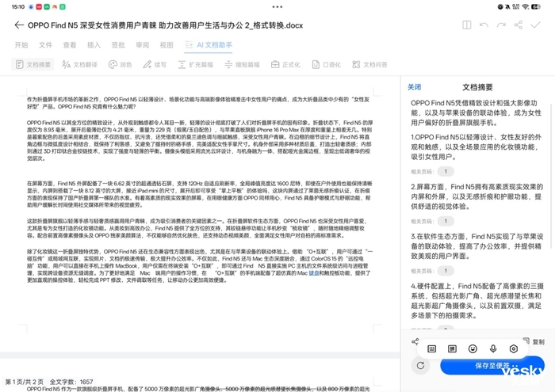Share the summary via panel share icon

point(415,341)
